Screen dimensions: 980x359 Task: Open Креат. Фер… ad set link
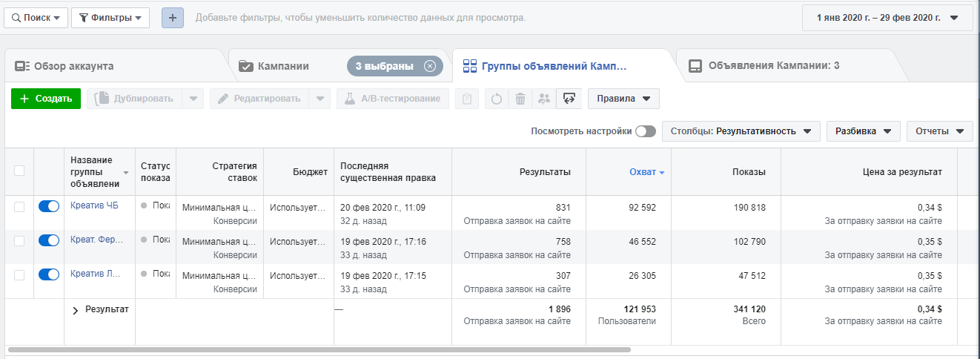tap(97, 240)
